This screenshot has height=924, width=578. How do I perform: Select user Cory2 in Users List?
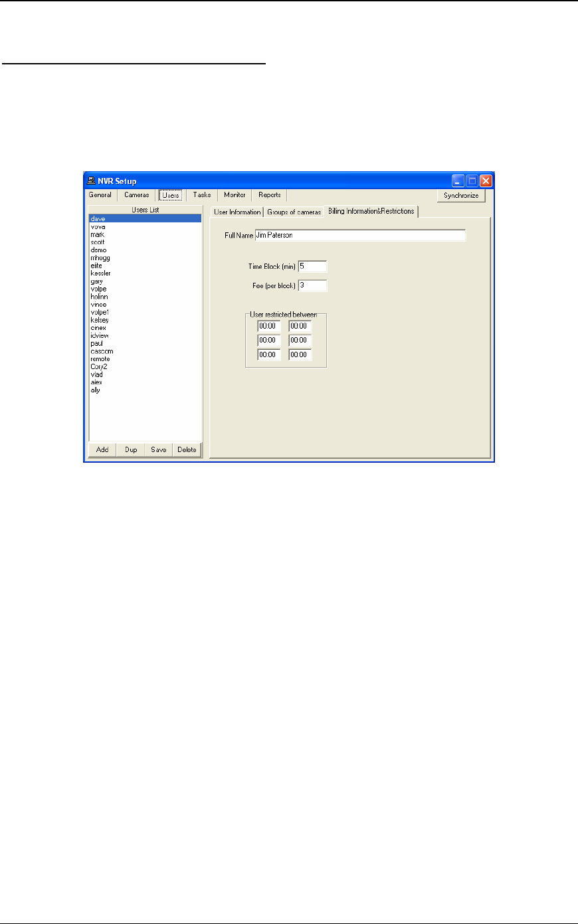click(x=145, y=367)
